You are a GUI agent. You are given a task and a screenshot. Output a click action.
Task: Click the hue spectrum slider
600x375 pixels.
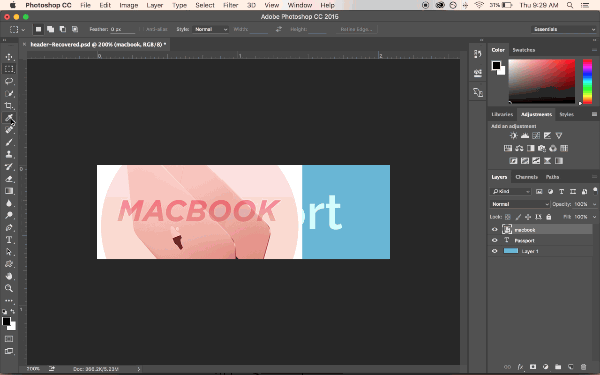(x=587, y=81)
